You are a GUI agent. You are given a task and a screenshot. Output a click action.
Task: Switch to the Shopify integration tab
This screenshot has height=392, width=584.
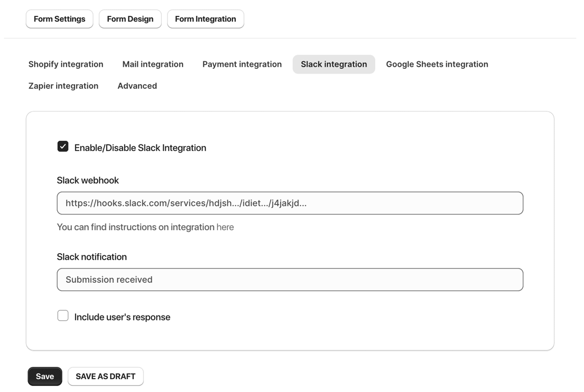66,64
